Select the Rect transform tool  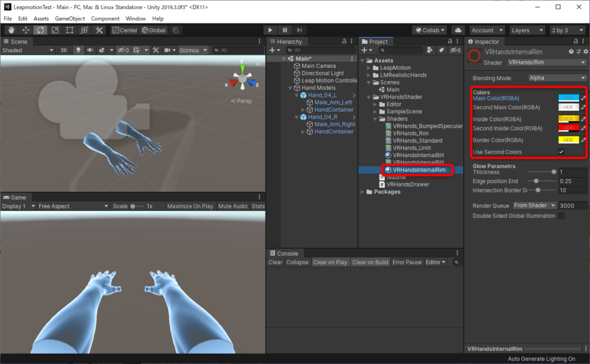point(70,30)
